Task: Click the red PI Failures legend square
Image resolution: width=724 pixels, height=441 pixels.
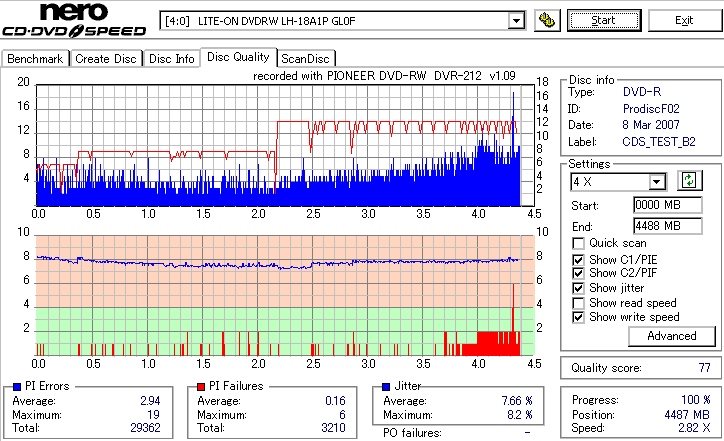Action: pos(201,387)
